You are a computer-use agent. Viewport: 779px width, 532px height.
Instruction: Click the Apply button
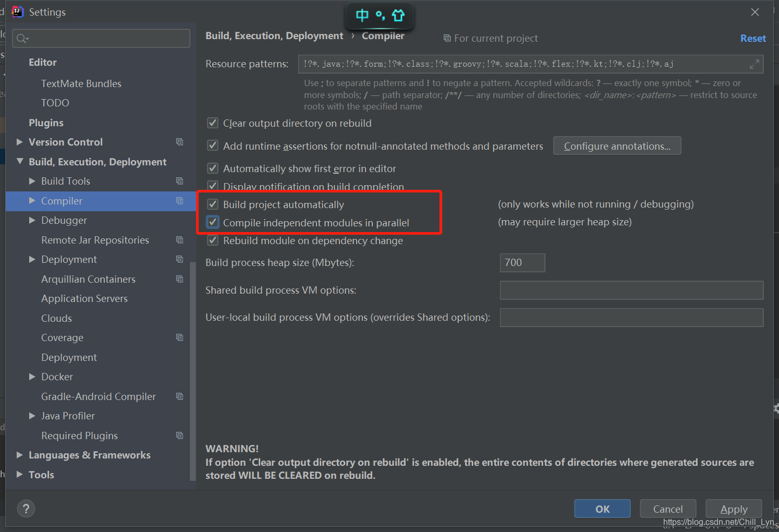click(734, 509)
